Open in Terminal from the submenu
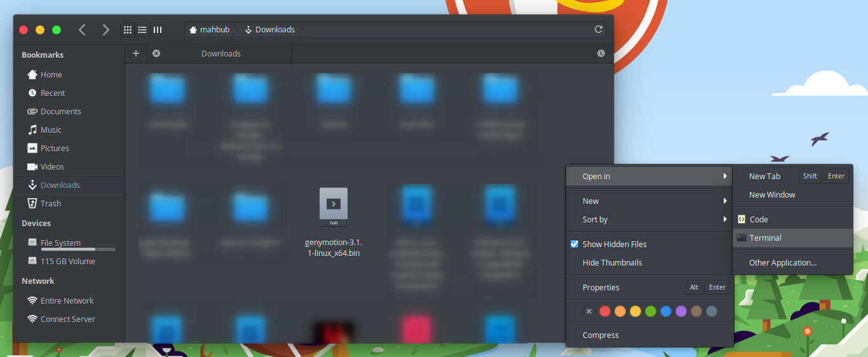This screenshot has height=357, width=868. tap(792, 238)
